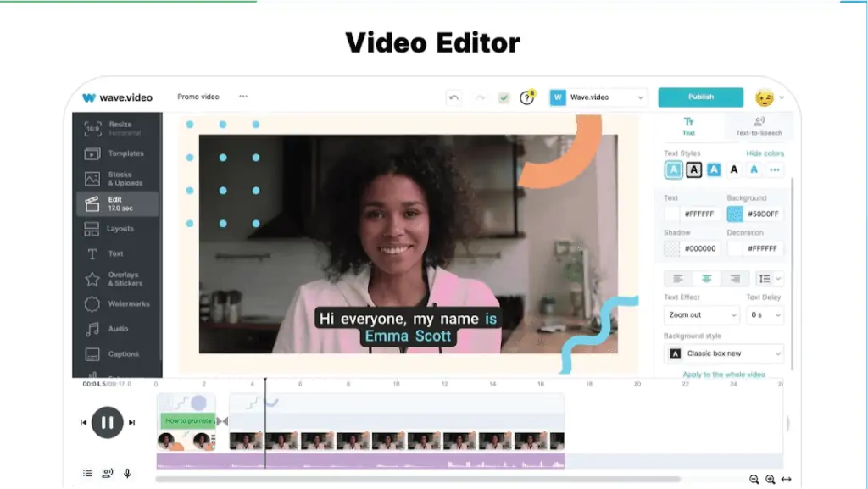
Task: Open the Overlays & Stickers panel
Action: pyautogui.click(x=119, y=277)
